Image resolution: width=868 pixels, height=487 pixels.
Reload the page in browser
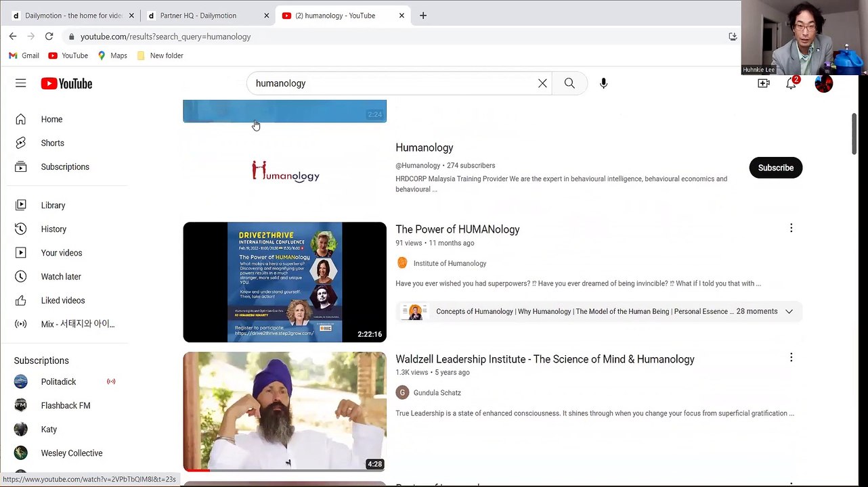[49, 37]
